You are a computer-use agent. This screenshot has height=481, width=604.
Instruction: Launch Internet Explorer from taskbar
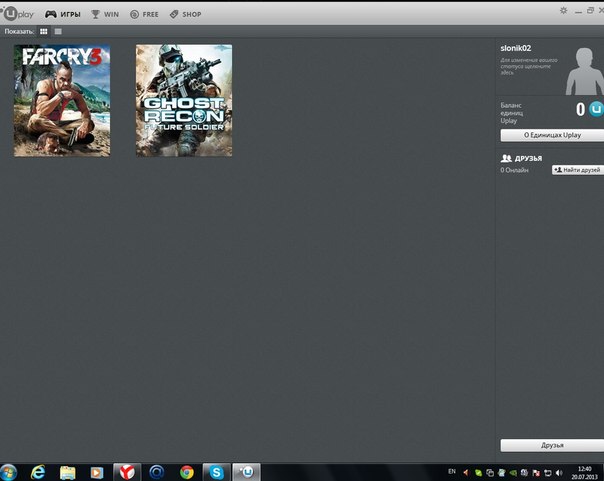coord(37,472)
